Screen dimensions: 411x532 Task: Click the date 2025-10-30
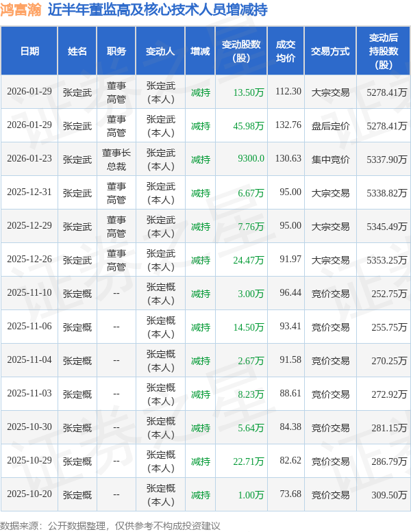pyautogui.click(x=29, y=427)
